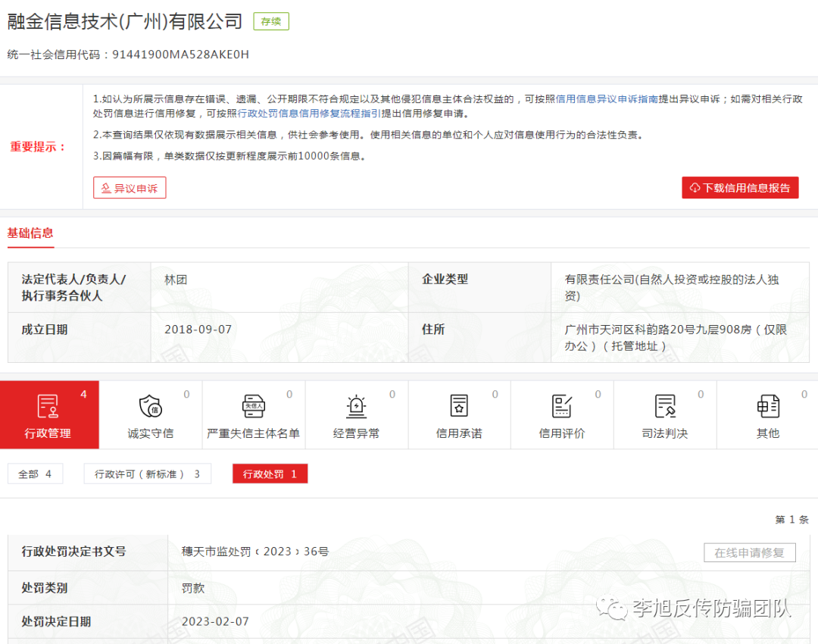818x644 pixels.
Task: Switch to the 基础信息 tab heading
Action: point(30,233)
